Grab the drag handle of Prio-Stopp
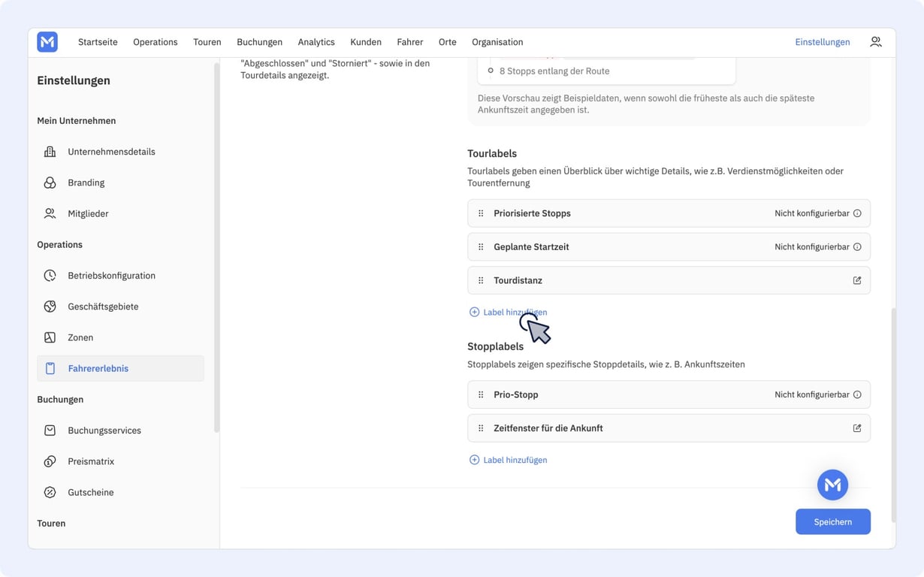 pos(481,394)
